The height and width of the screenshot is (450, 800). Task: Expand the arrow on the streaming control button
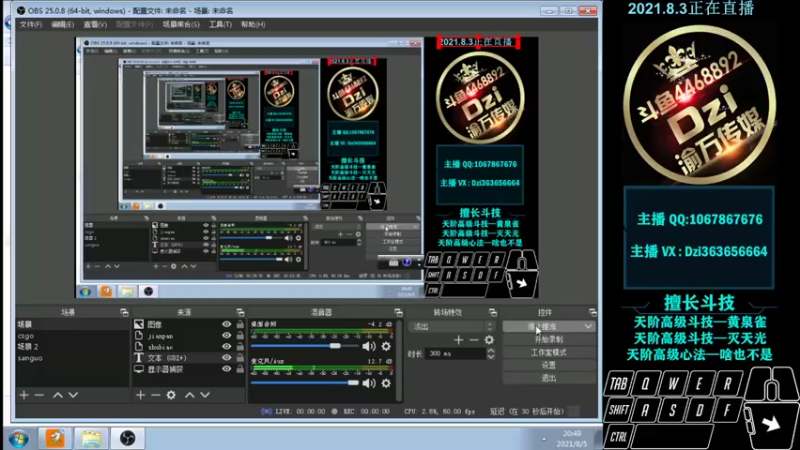[588, 327]
